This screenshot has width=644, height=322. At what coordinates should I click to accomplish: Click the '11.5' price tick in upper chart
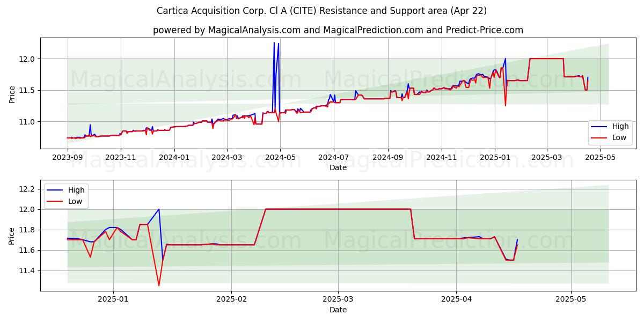point(28,90)
